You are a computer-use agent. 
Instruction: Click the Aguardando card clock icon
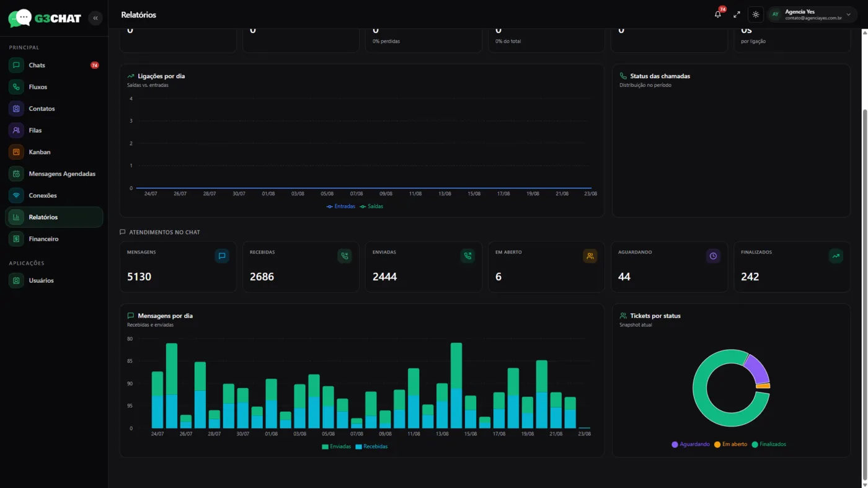pos(713,256)
